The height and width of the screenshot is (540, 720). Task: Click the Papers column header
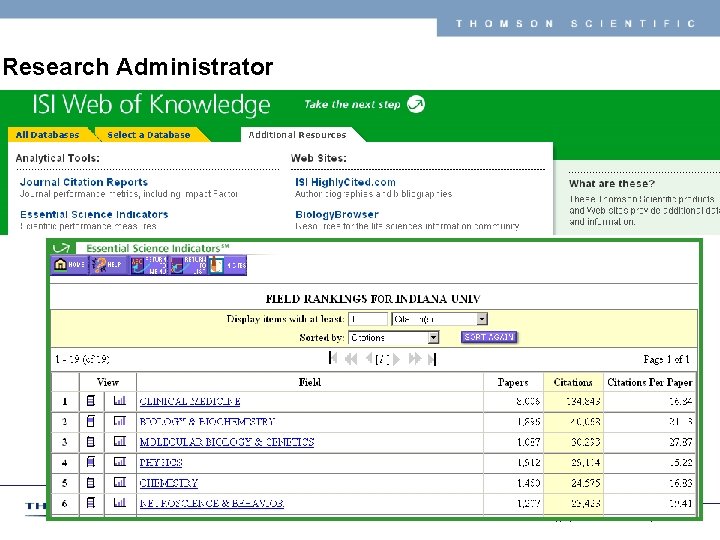(513, 382)
